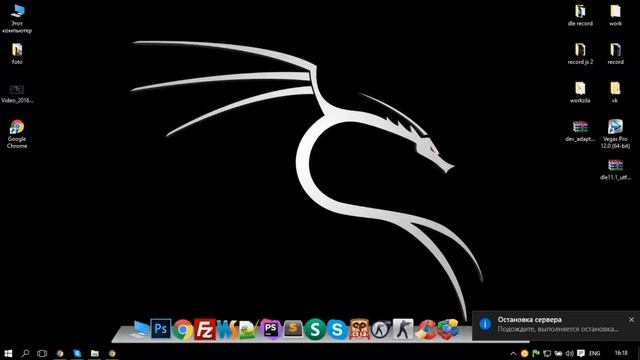
Task: Open blue Skype icon in the dock
Action: [x=337, y=329]
